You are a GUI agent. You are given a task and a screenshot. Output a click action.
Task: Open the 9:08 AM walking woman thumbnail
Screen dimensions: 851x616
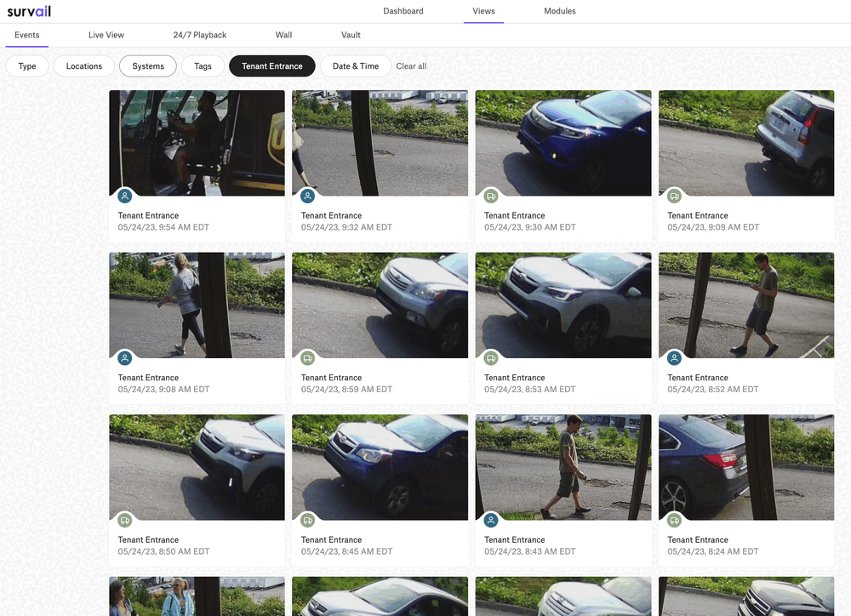[x=197, y=305]
